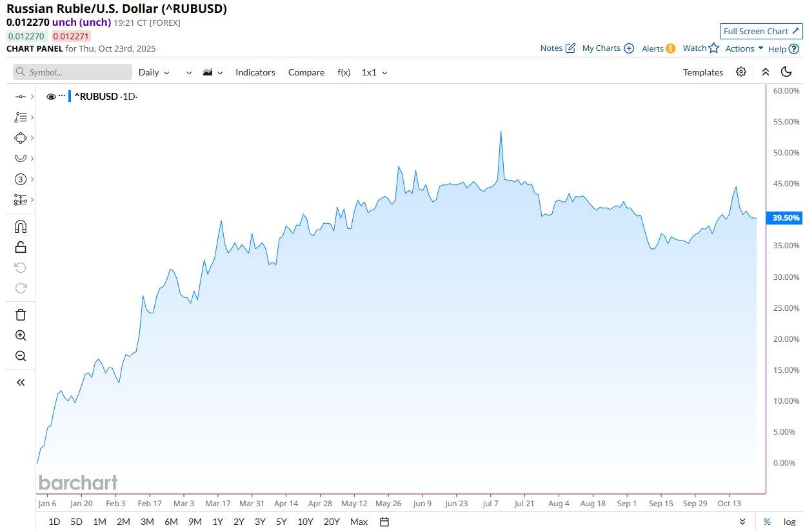Toggle dark mode moon icon
Screen dimensions: 805x532
(786, 72)
